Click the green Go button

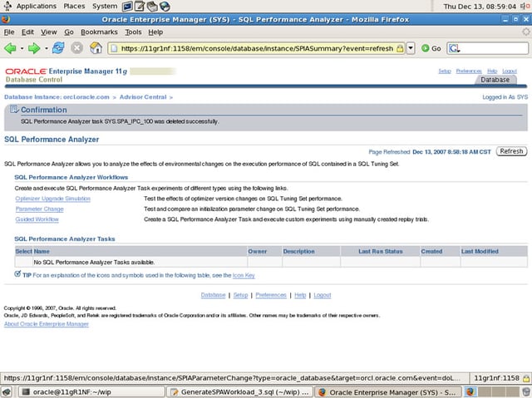click(x=431, y=48)
